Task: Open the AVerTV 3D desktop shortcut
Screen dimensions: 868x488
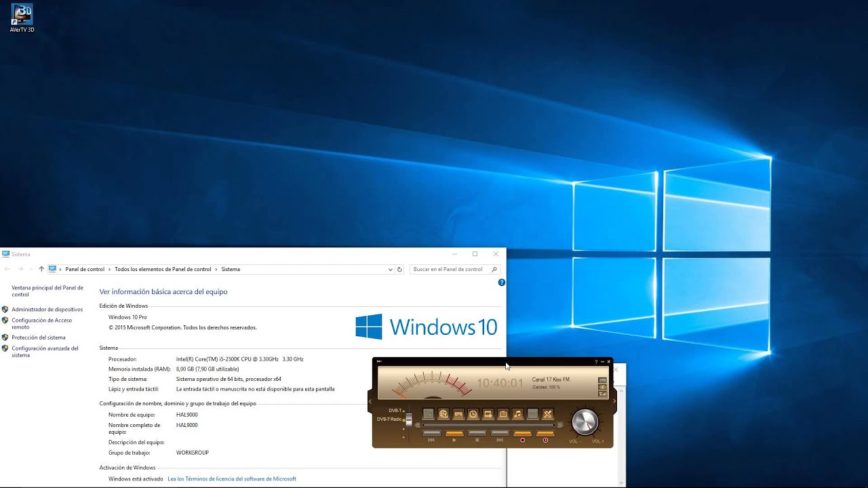Action: pos(22,18)
